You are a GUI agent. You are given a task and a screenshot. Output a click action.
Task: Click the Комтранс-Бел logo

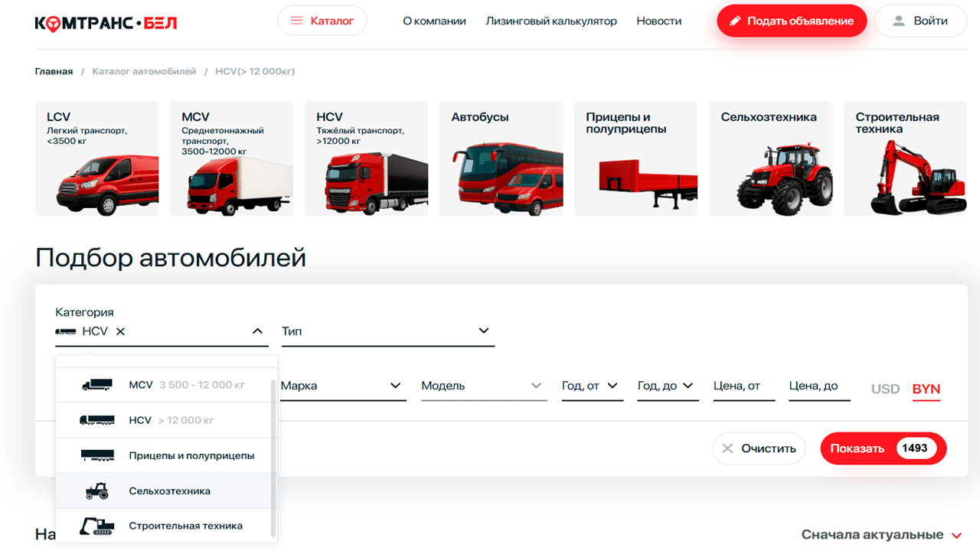point(106,22)
